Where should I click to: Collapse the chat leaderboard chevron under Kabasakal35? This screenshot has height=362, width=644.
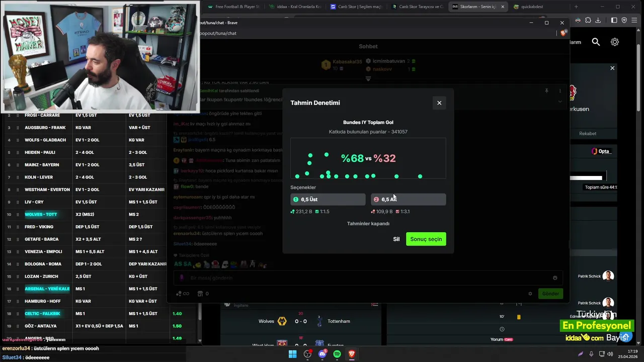(x=368, y=79)
